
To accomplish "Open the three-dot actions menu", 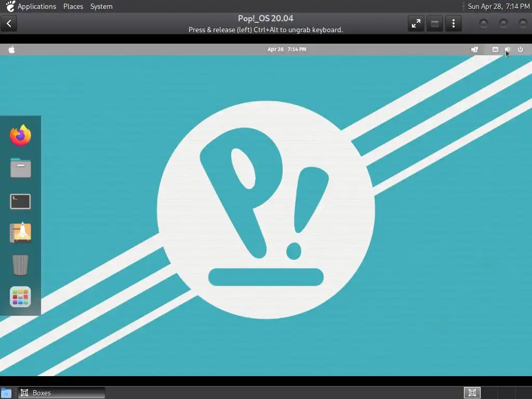I will [x=453, y=23].
